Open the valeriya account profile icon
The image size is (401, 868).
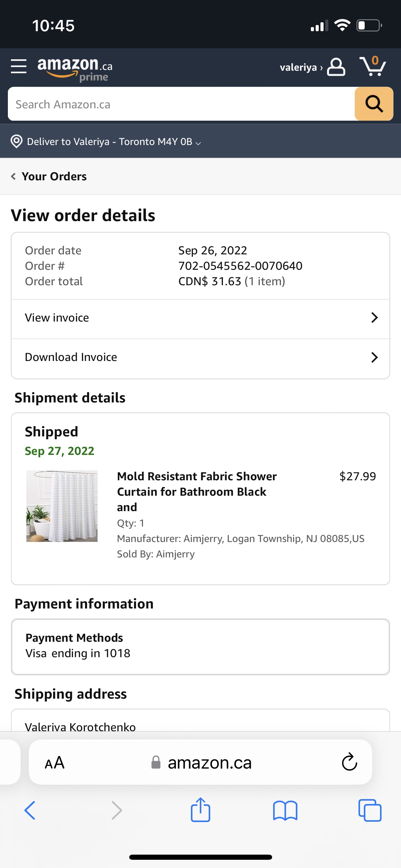tap(336, 67)
